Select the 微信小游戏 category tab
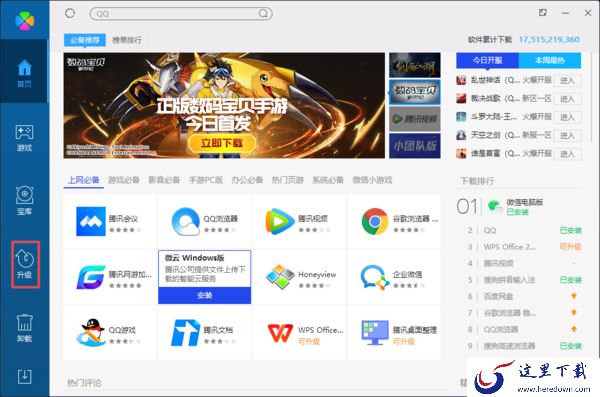600x397 pixels. pyautogui.click(x=372, y=180)
